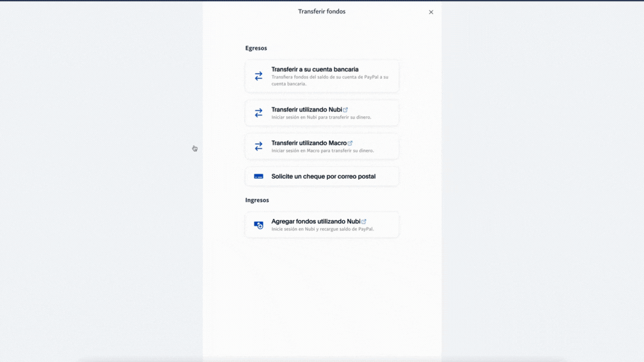Image resolution: width=644 pixels, height=362 pixels.
Task: Click the Iniciar sesión en Nubi description text
Action: tap(321, 117)
